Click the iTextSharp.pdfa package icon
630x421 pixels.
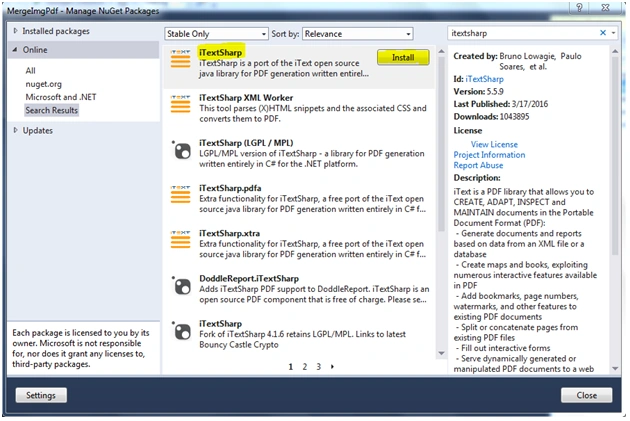click(x=180, y=195)
